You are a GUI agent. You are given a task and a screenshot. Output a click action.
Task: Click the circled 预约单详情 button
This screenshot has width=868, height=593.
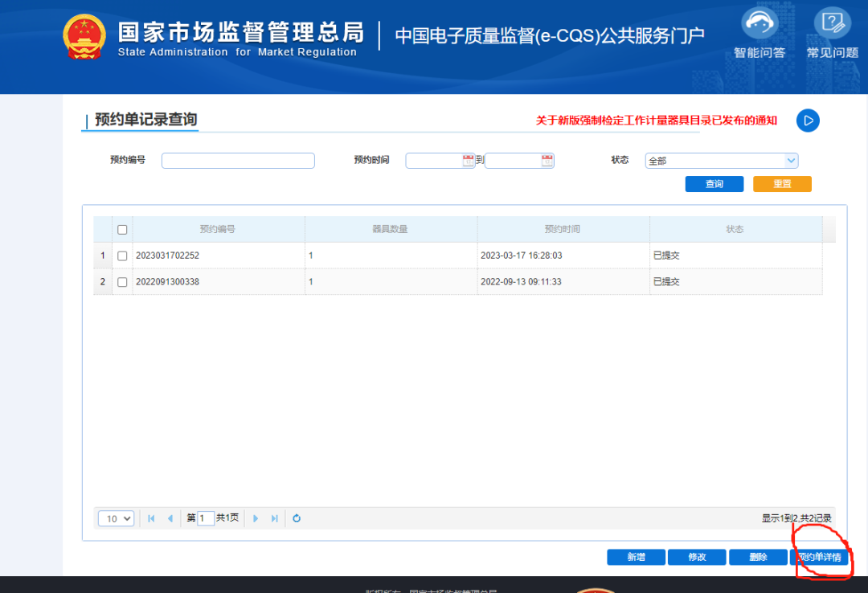click(x=821, y=557)
